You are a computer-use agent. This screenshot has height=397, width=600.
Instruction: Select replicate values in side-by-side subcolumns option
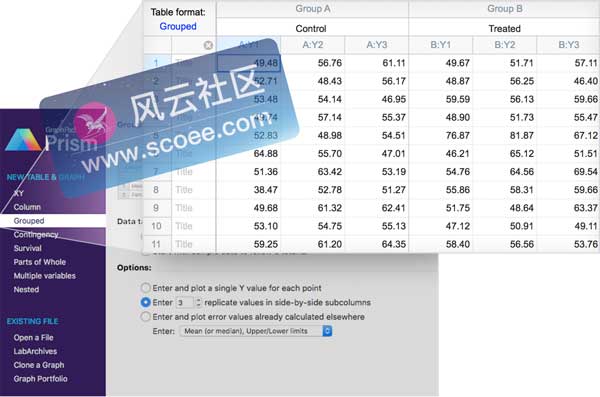[145, 302]
